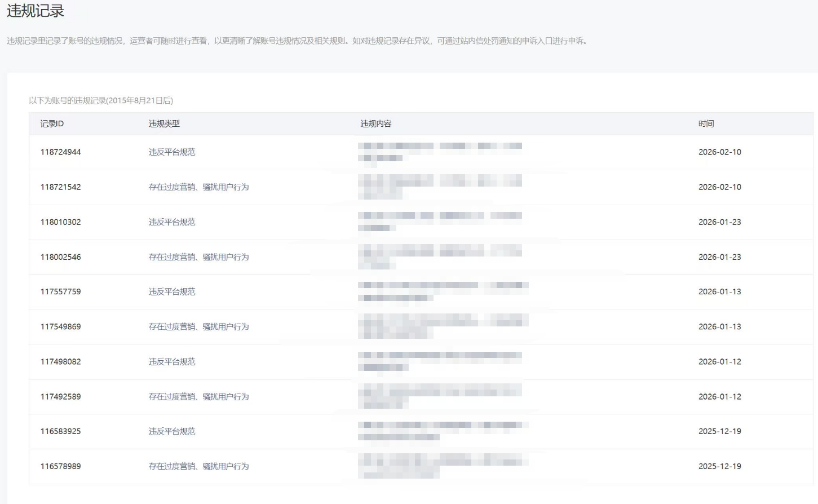Click 违反平台规范 link in row 117498082
This screenshot has width=818, height=504.
172,362
